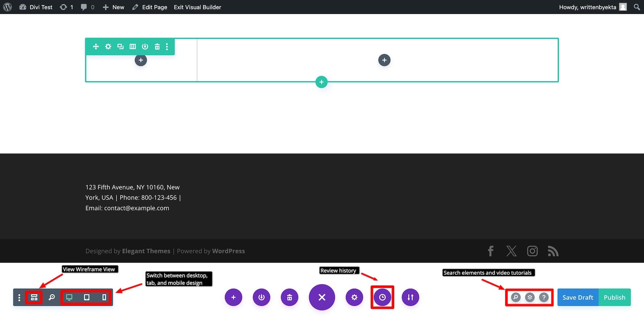The width and height of the screenshot is (644, 317).
Task: Save row to library icon
Action: pyautogui.click(x=145, y=47)
